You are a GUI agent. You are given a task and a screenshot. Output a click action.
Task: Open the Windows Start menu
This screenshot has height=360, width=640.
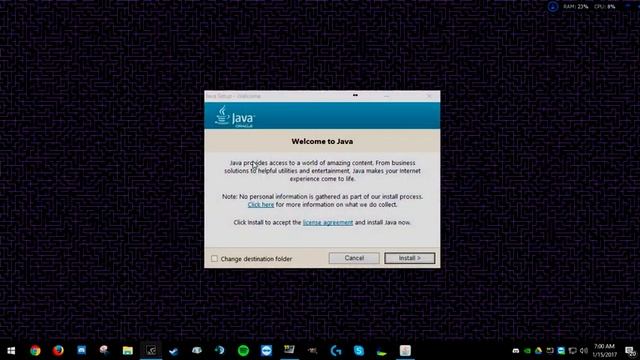11,351
